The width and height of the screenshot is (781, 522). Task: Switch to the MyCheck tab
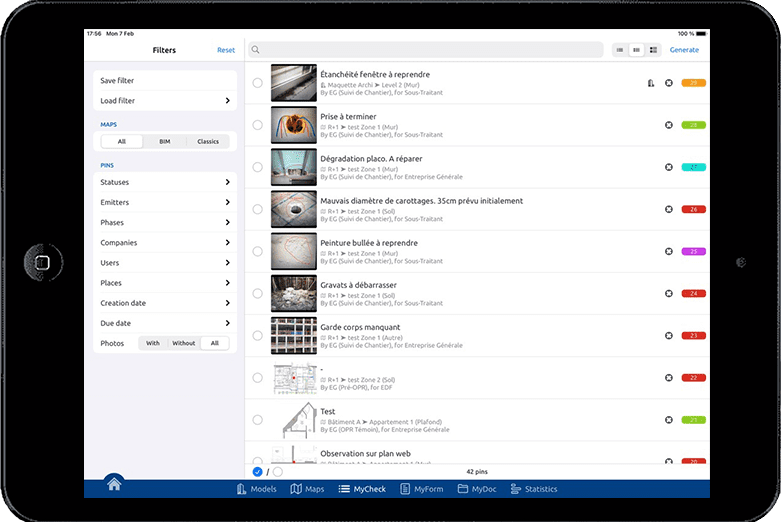tap(362, 489)
